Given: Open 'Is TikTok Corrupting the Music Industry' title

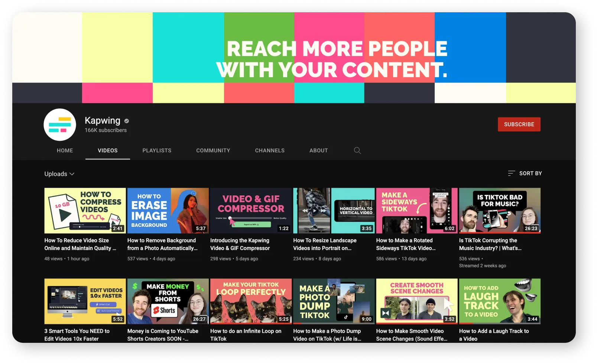Looking at the screenshot, I should 490,244.
